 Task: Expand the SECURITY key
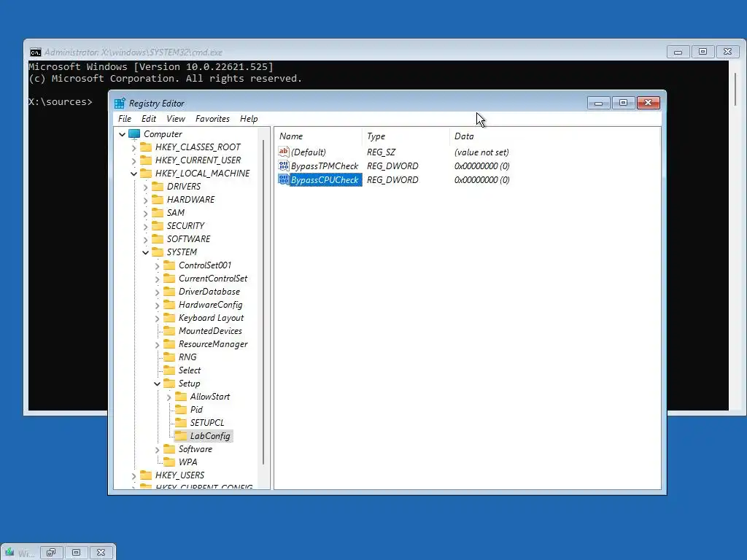pyautogui.click(x=145, y=226)
